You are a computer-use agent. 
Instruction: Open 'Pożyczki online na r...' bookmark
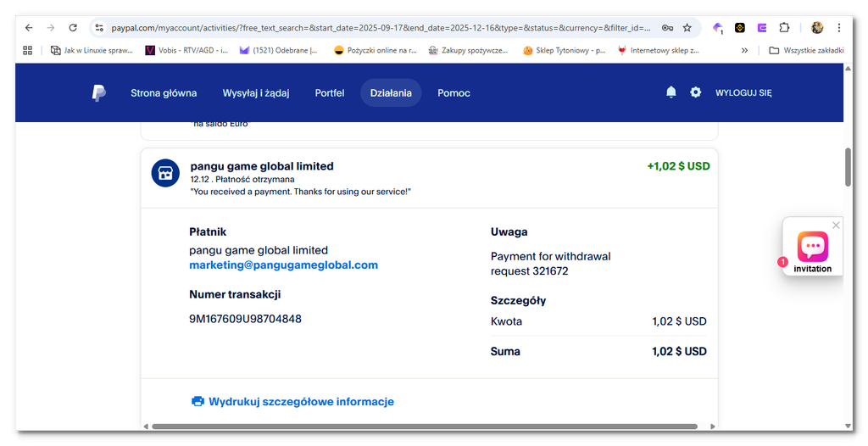click(x=376, y=50)
